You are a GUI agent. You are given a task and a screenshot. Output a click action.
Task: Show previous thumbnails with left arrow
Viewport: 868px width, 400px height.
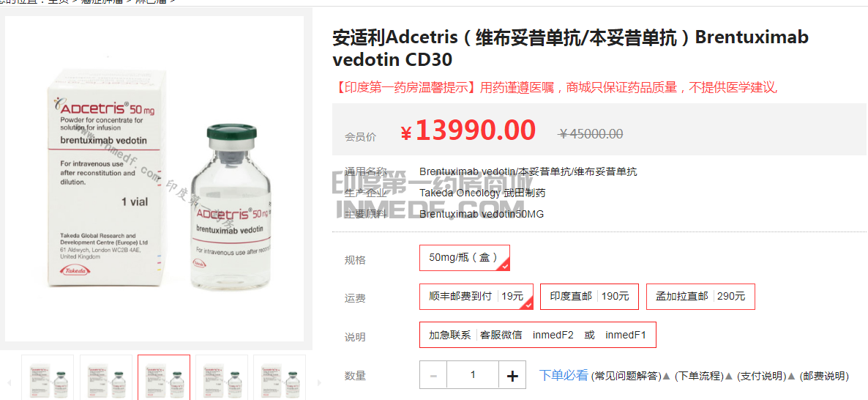(8, 382)
